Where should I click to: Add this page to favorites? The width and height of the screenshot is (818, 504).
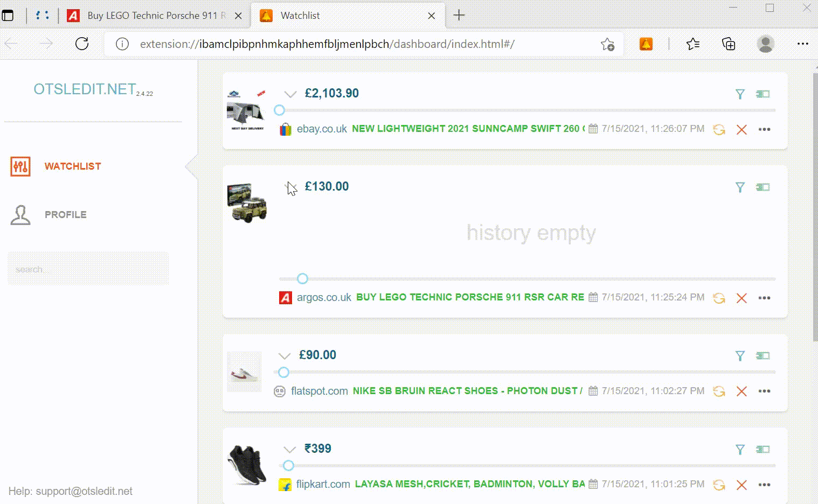[607, 44]
